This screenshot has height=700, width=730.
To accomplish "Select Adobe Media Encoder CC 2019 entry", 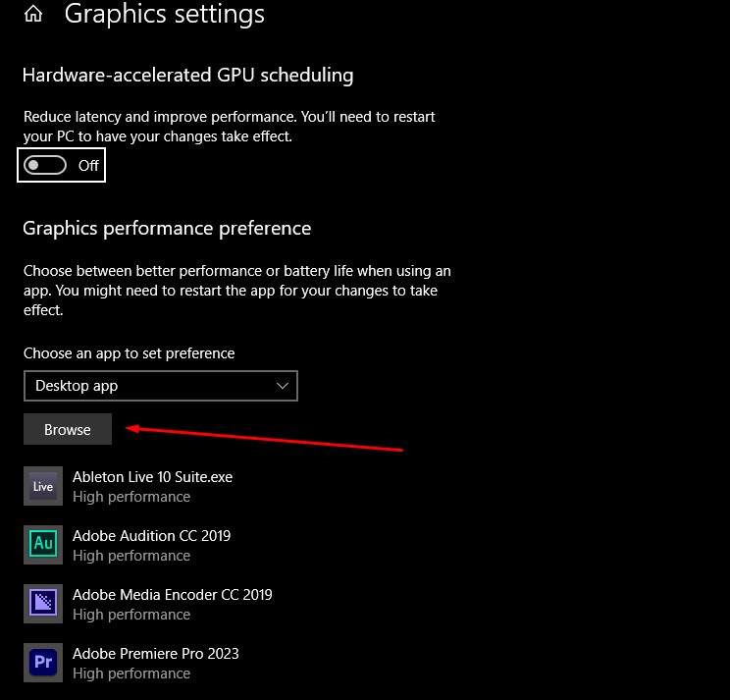I will (172, 595).
